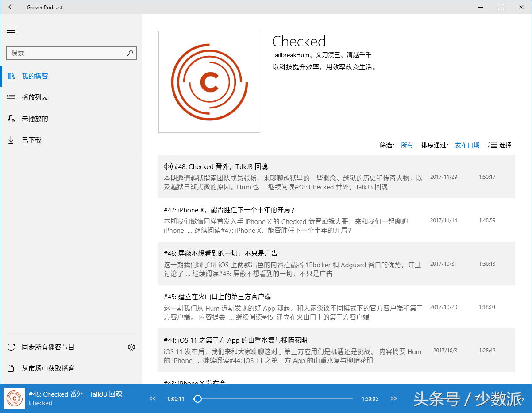Click the elapsed time 0:00:11
Image resolution: width=532 pixels, height=413 pixels.
coord(176,399)
